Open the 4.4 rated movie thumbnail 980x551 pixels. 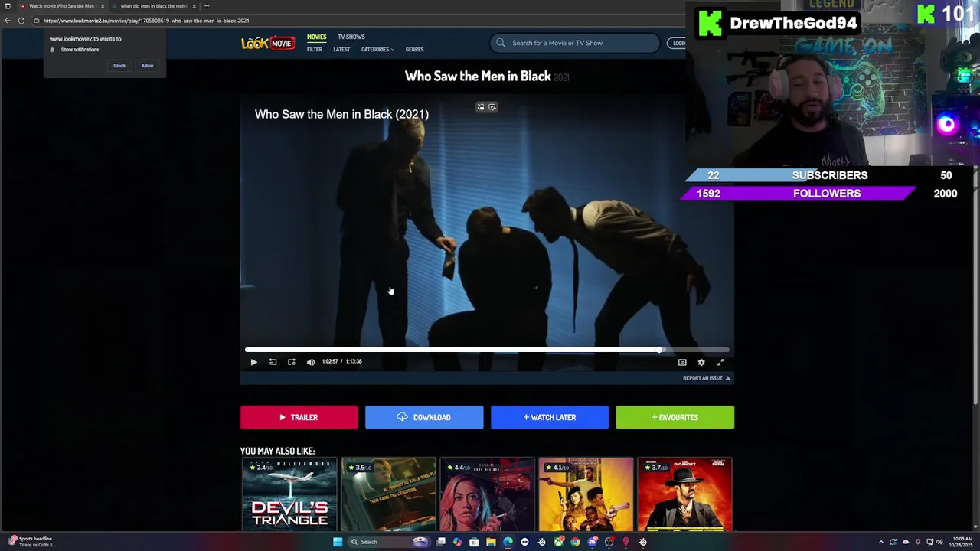487,494
